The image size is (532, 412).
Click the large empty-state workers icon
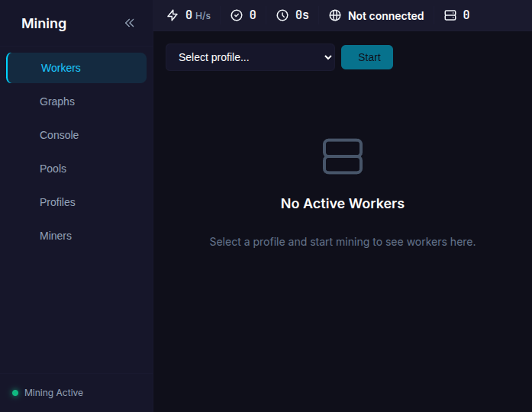point(343,156)
